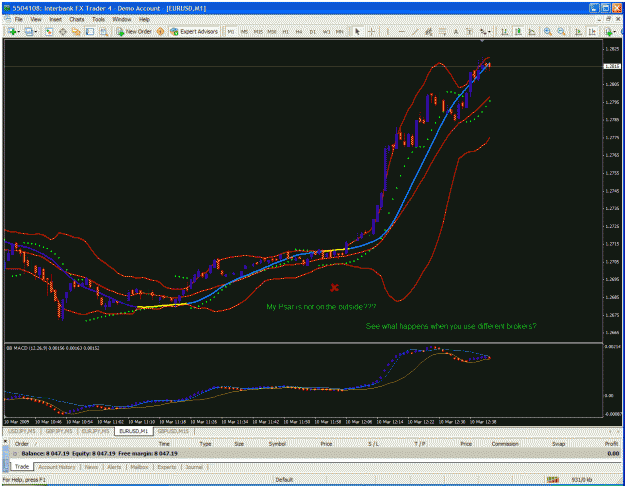625x486 pixels.
Task: Open the New Chart toolbar icon
Action: pos(12,31)
